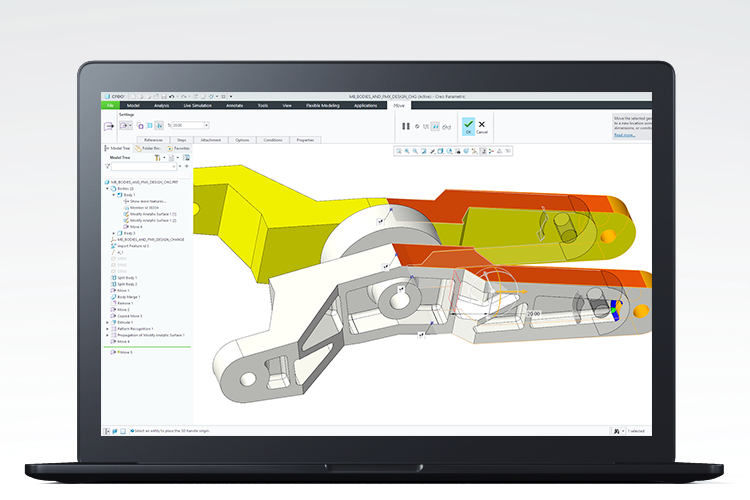Open the green File menu
The height and width of the screenshot is (500, 750).
coord(110,105)
